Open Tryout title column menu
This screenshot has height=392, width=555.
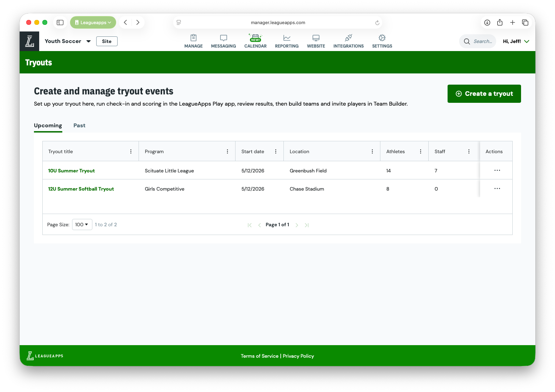[131, 151]
